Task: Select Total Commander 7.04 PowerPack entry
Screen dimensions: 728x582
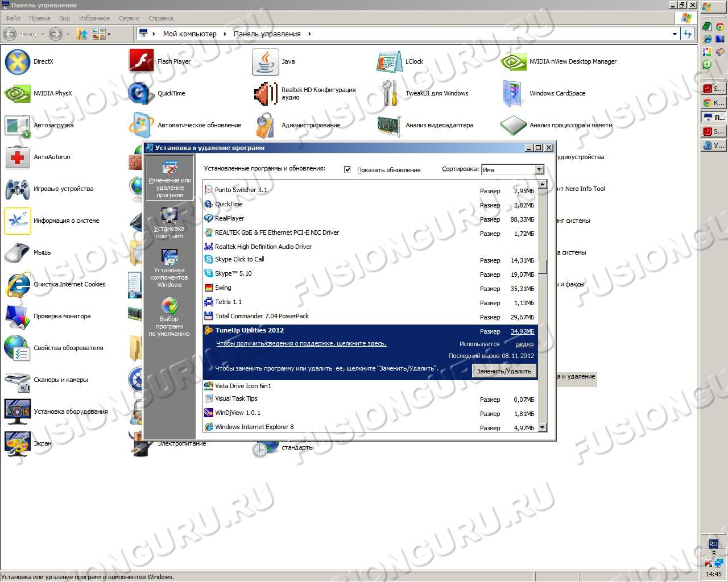Action: point(370,317)
